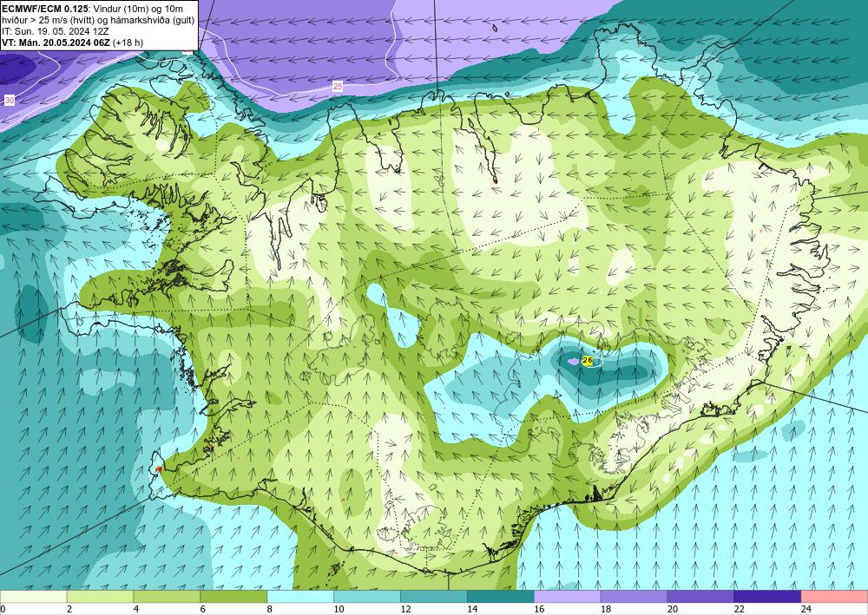Click the teal 12–14 legend swatch
The image size is (868, 615).
[434, 597]
